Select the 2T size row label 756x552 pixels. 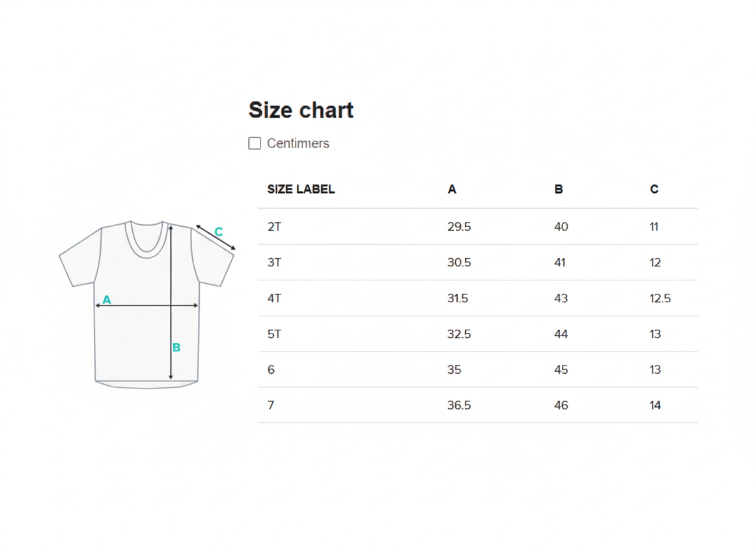[274, 227]
